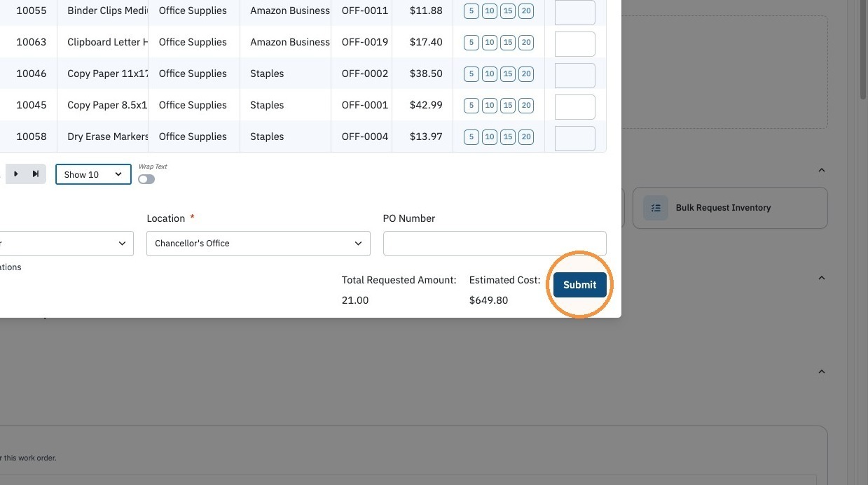Viewport: 868px width, 485px height.
Task: Click quantity input for Copy Paper 11x17 row
Action: point(575,75)
